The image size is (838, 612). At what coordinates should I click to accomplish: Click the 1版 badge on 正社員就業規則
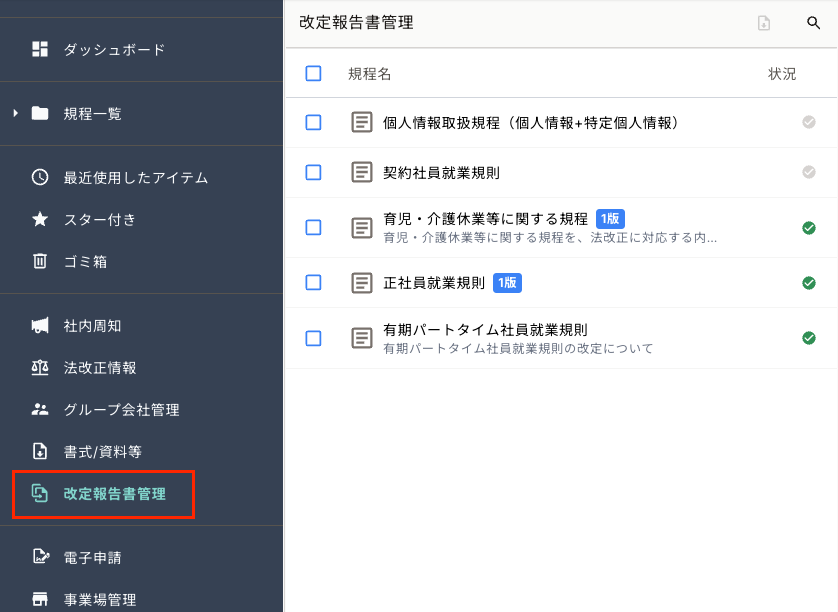507,283
